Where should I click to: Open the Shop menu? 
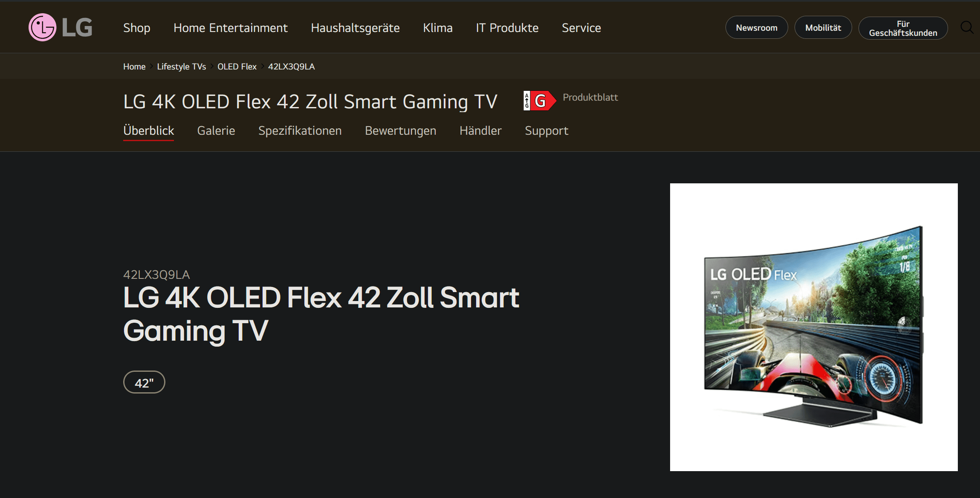tap(136, 28)
